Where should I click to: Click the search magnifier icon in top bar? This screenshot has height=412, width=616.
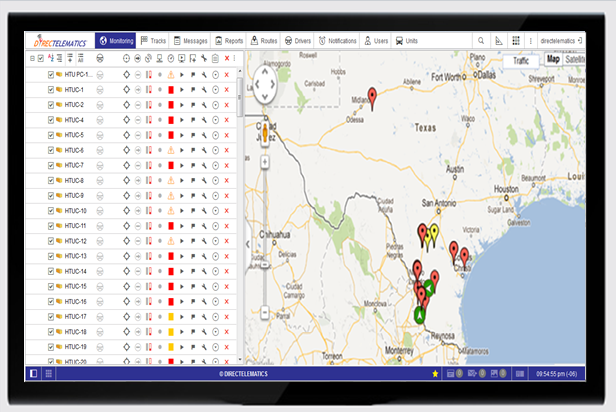click(x=481, y=41)
